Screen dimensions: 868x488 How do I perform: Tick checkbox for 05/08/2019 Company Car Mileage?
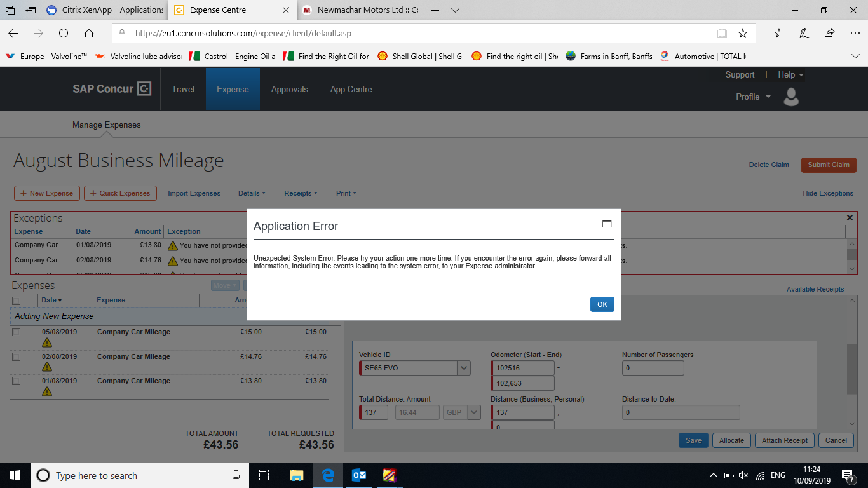pyautogui.click(x=17, y=332)
